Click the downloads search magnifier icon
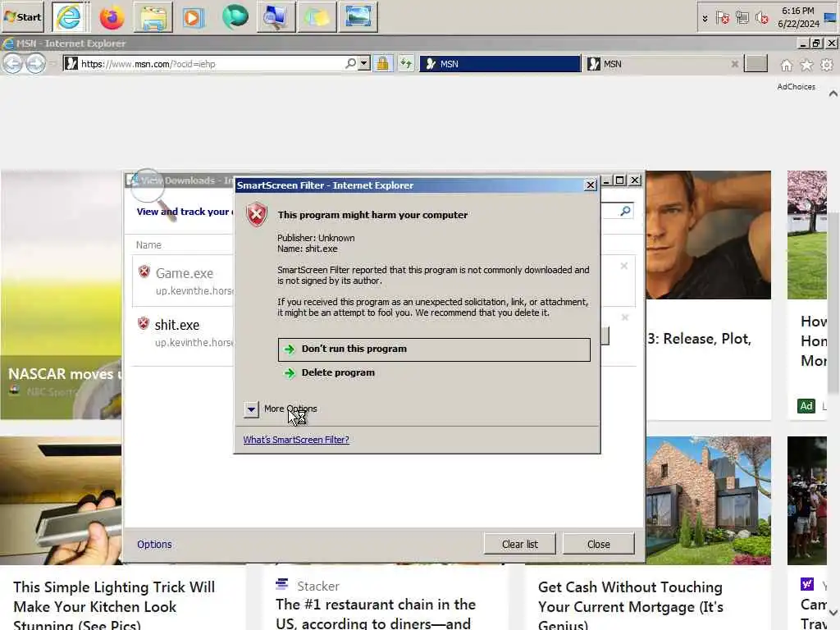840x630 pixels. coord(625,211)
